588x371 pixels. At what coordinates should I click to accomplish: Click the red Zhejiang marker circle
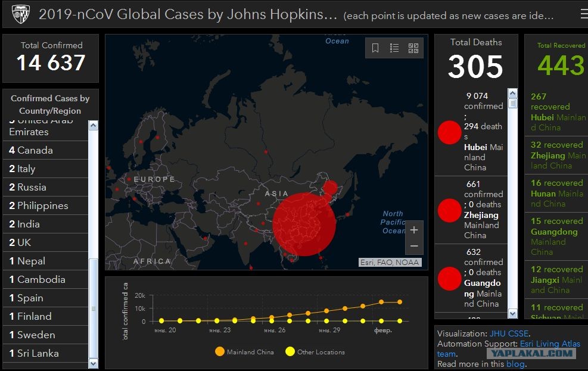tap(449, 210)
